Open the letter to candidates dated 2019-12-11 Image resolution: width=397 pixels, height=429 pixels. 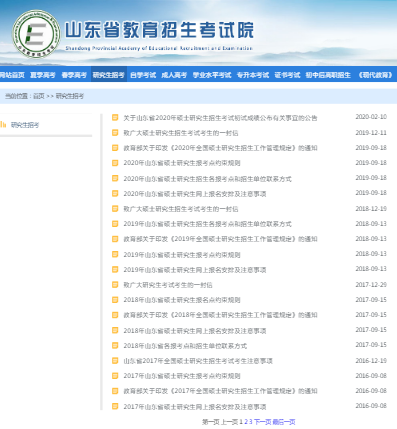click(x=181, y=133)
